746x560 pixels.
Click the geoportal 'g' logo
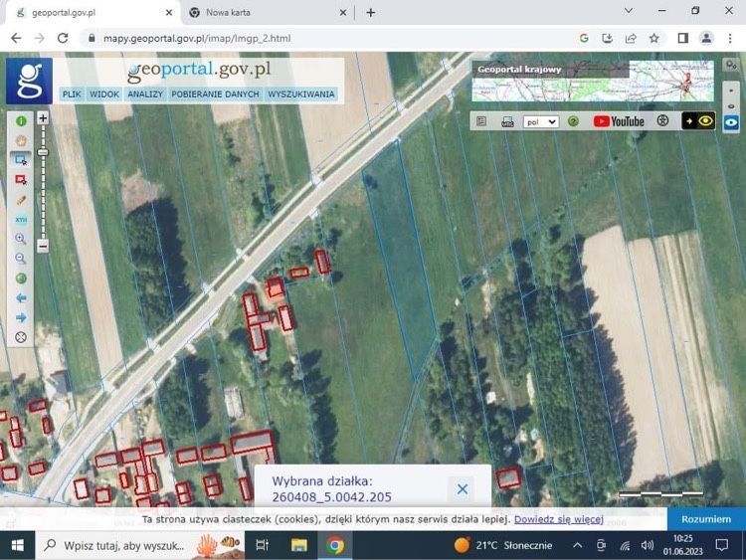29,81
